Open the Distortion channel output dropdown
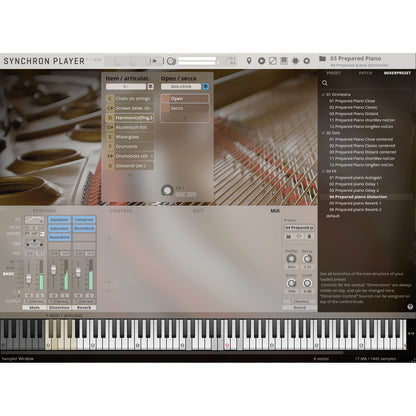Image resolution: width=416 pixels, height=416 pixels. 59,301
